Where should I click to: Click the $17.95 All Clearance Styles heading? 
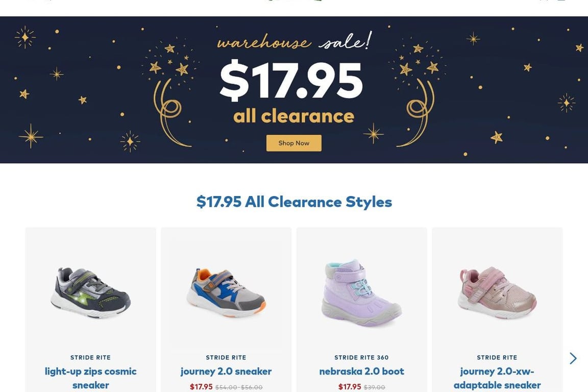point(294,202)
